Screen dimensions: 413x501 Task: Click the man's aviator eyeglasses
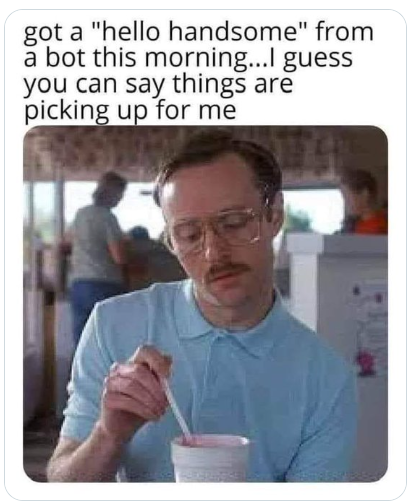(x=217, y=228)
